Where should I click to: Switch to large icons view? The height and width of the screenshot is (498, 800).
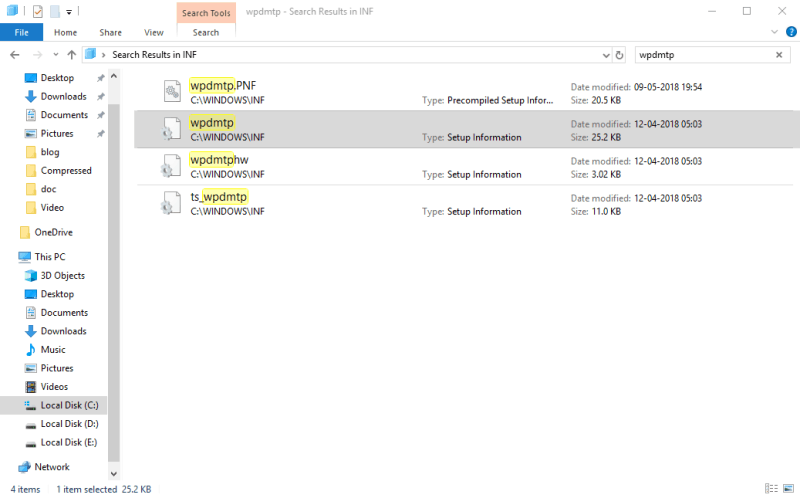click(x=786, y=489)
